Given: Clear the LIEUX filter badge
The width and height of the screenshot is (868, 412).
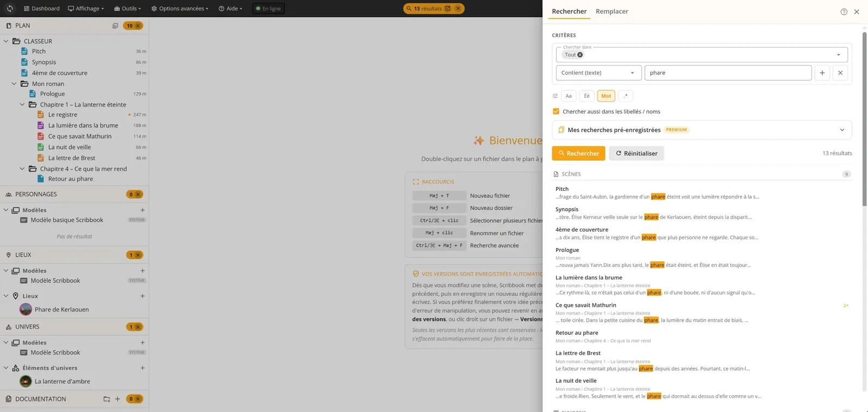Looking at the screenshot, I should 138,255.
